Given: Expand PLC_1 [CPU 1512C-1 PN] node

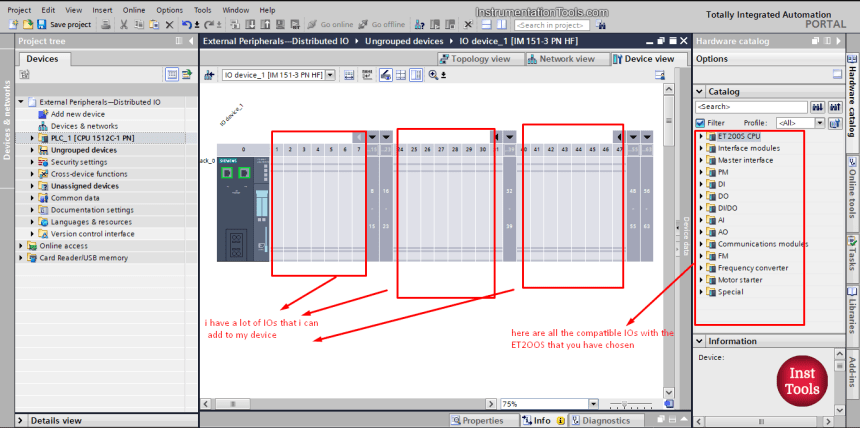Looking at the screenshot, I should click(x=32, y=138).
